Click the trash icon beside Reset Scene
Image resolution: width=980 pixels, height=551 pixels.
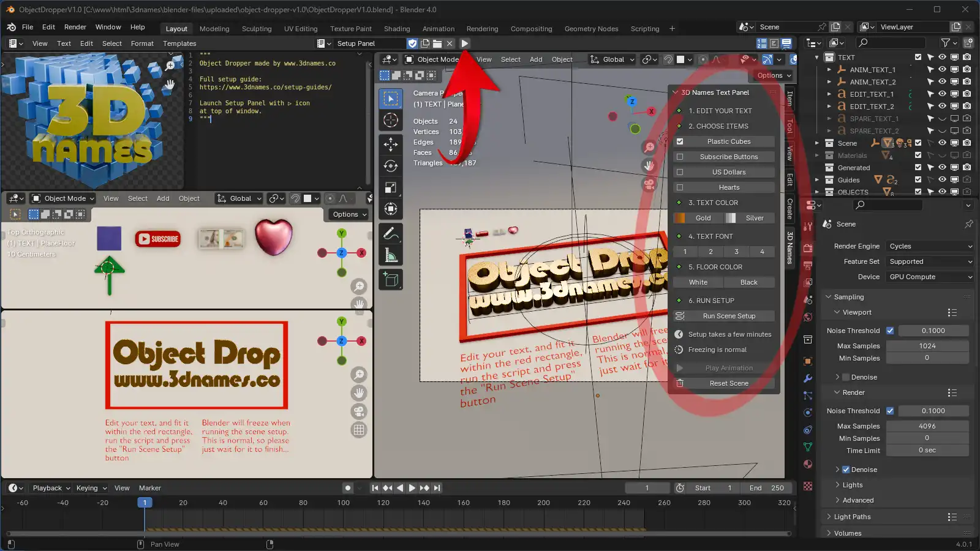pyautogui.click(x=679, y=383)
